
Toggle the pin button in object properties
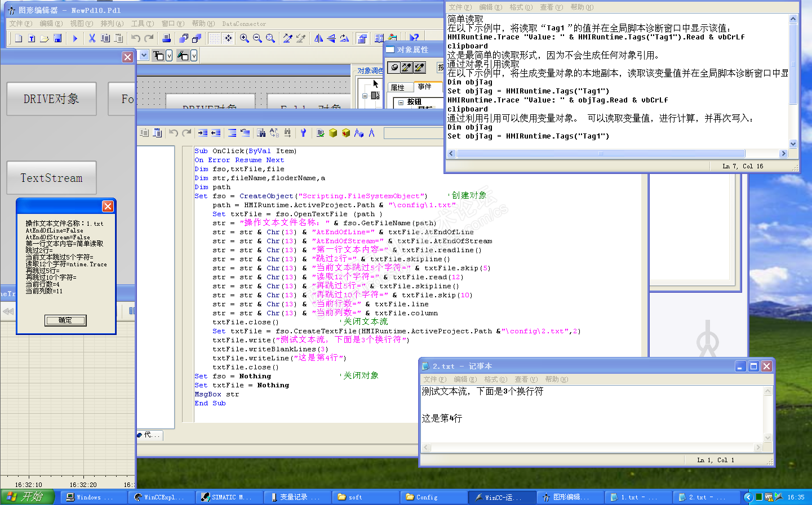394,68
